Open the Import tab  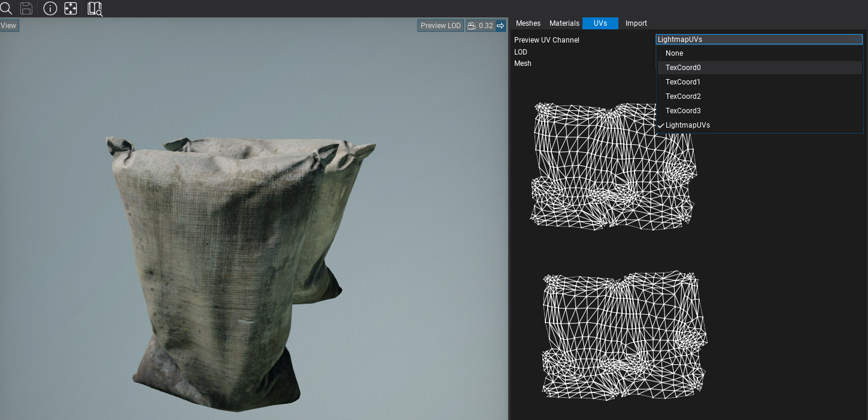(636, 23)
